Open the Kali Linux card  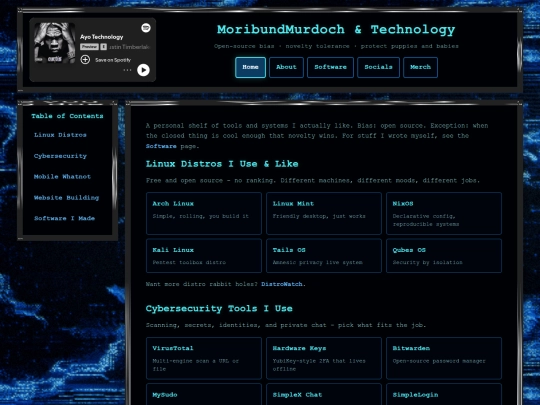[x=204, y=256]
